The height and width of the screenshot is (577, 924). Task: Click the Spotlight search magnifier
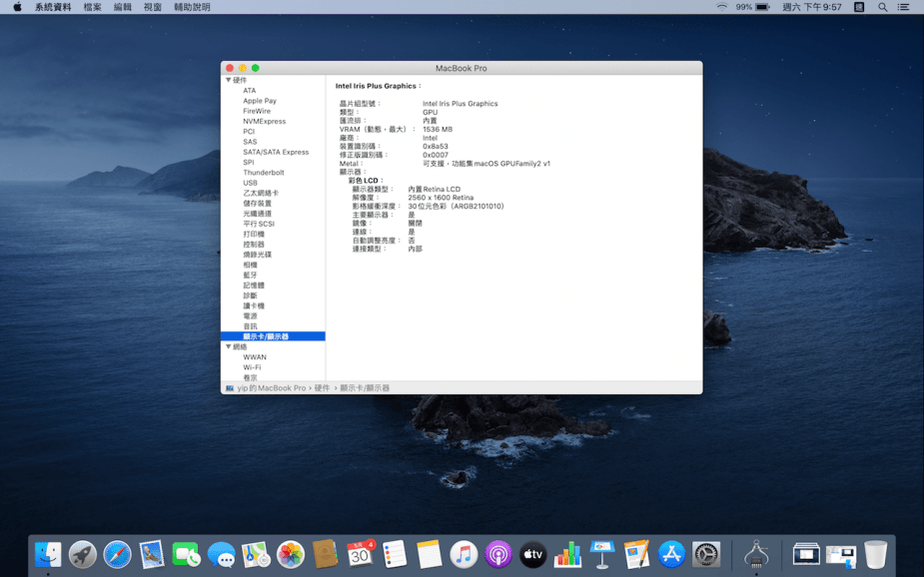[882, 7]
